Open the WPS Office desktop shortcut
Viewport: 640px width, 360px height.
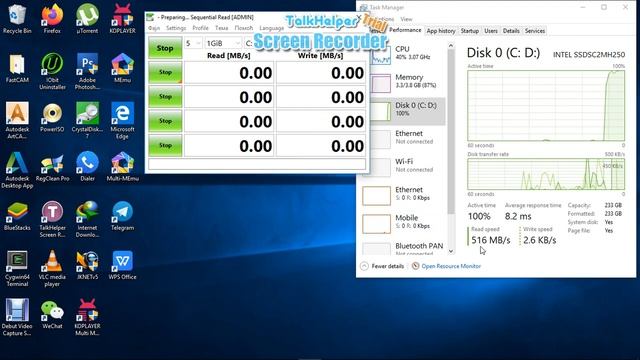click(x=122, y=265)
